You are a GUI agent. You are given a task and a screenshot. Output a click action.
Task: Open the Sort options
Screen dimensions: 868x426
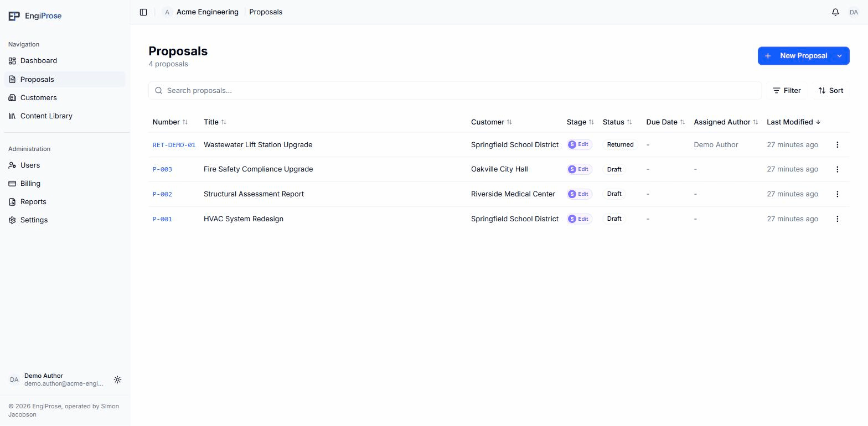pyautogui.click(x=831, y=91)
